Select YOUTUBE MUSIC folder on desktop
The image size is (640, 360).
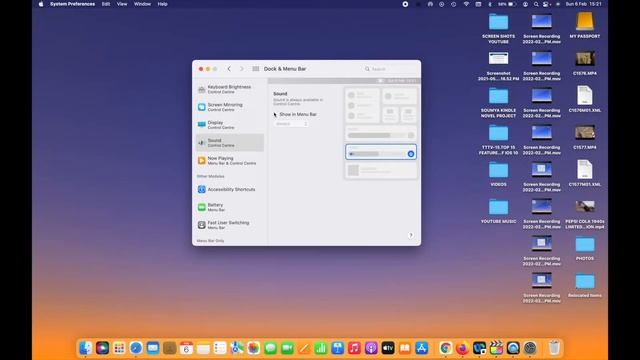[498, 211]
